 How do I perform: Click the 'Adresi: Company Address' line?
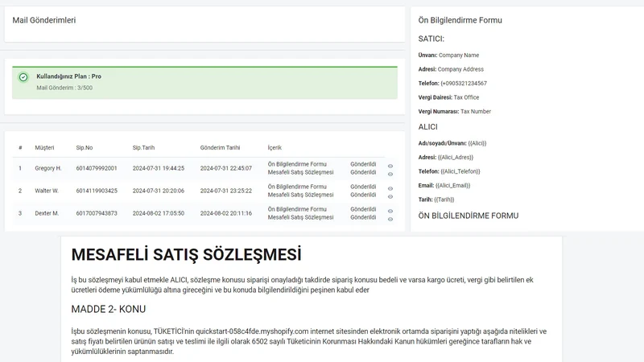451,69
